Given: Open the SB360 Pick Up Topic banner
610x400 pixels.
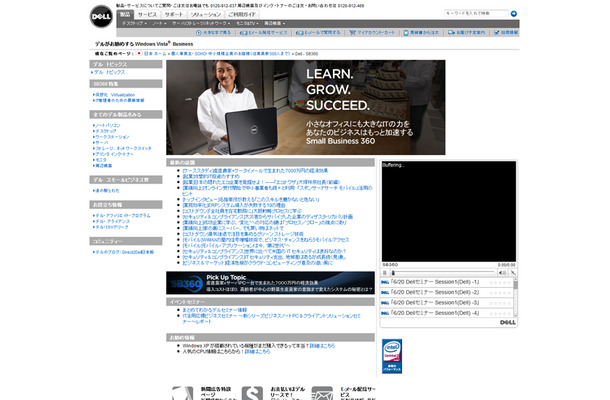Looking at the screenshot, I should point(270,282).
